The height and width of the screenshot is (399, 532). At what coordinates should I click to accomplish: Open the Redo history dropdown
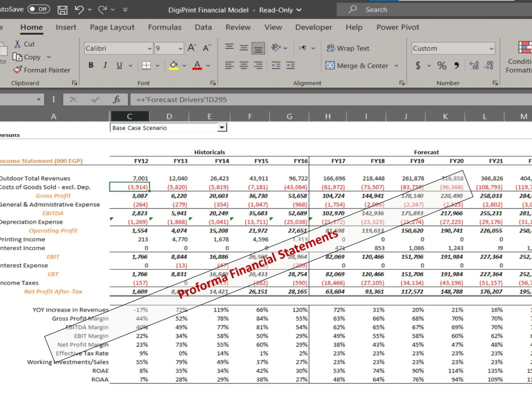pos(113,10)
